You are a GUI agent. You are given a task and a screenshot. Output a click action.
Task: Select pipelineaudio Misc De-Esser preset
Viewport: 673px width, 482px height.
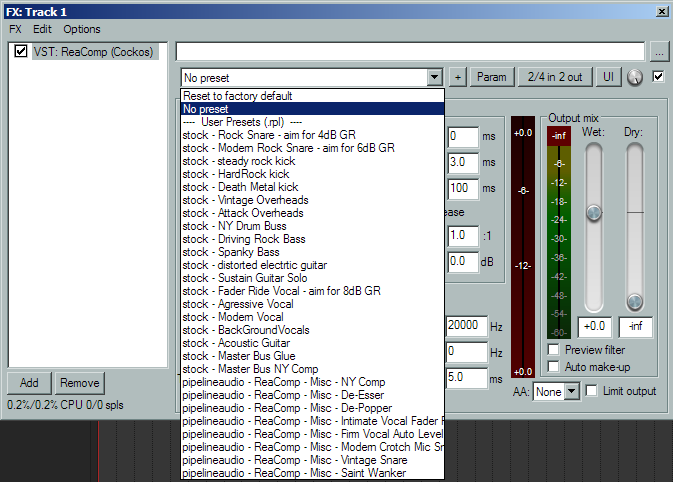pos(312,395)
